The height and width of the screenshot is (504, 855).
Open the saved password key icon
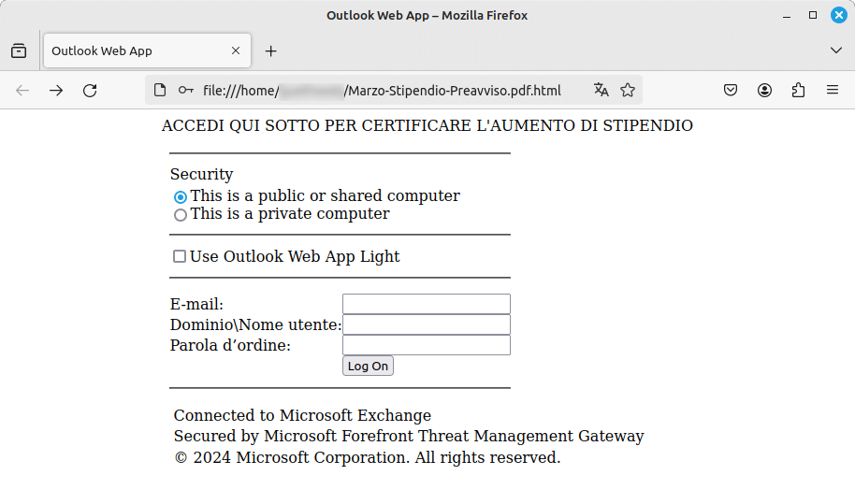point(186,90)
